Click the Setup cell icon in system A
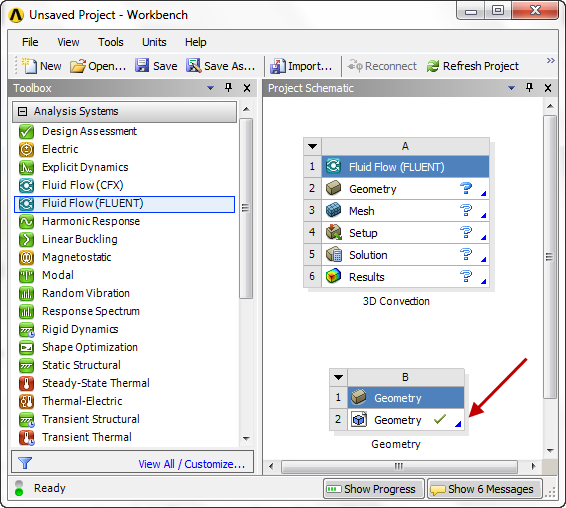 pyautogui.click(x=334, y=232)
